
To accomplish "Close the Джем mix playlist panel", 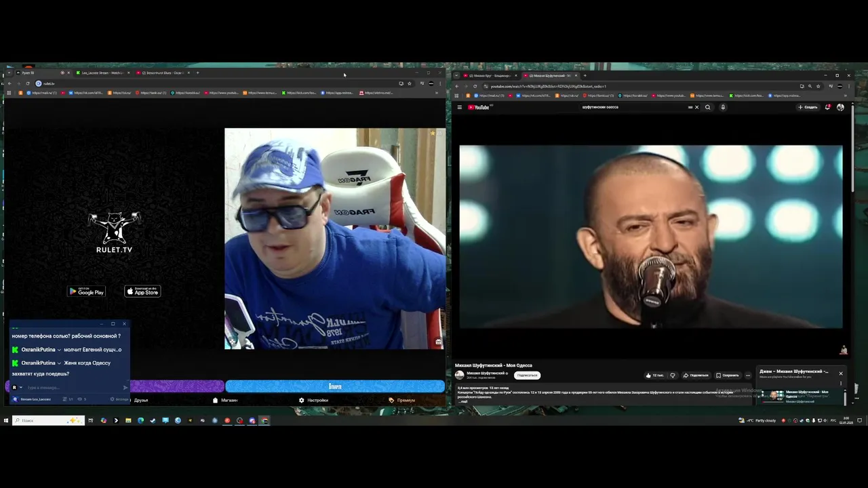I will pyautogui.click(x=840, y=373).
